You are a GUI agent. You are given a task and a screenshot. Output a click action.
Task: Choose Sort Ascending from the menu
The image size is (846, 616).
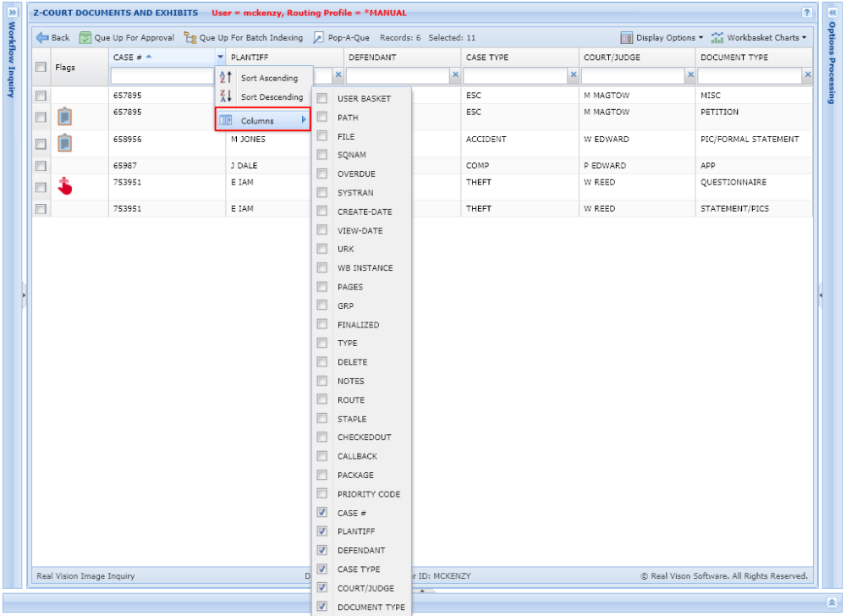(x=264, y=78)
